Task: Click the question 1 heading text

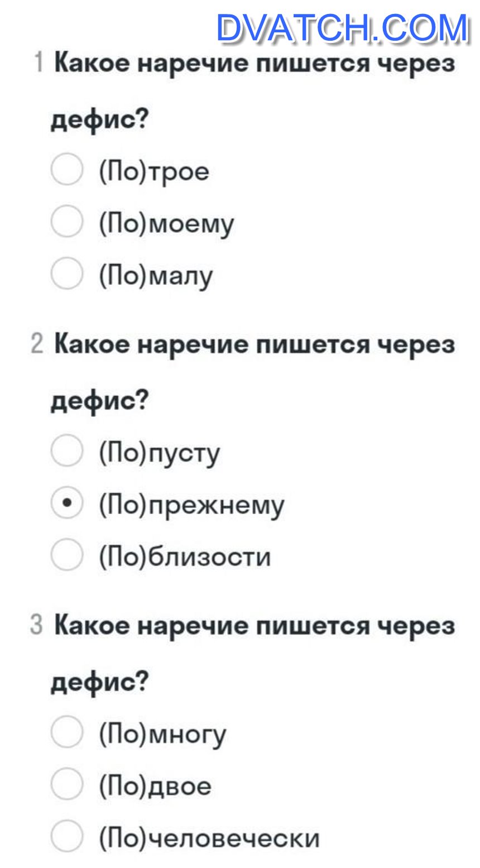Action: click(x=253, y=91)
